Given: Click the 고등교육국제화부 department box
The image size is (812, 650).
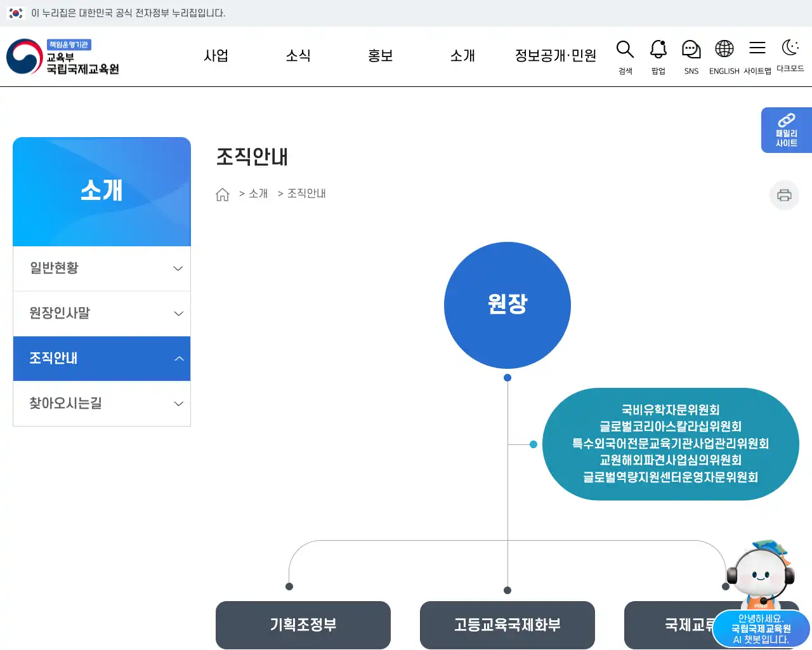Looking at the screenshot, I should [x=507, y=625].
